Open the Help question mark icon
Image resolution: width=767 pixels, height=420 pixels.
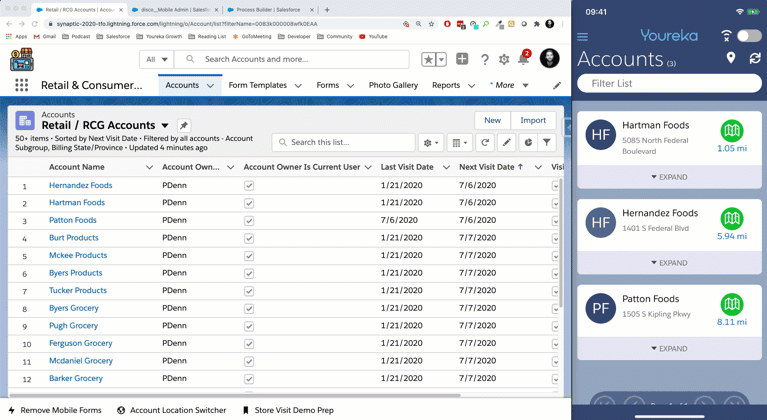tap(484, 60)
